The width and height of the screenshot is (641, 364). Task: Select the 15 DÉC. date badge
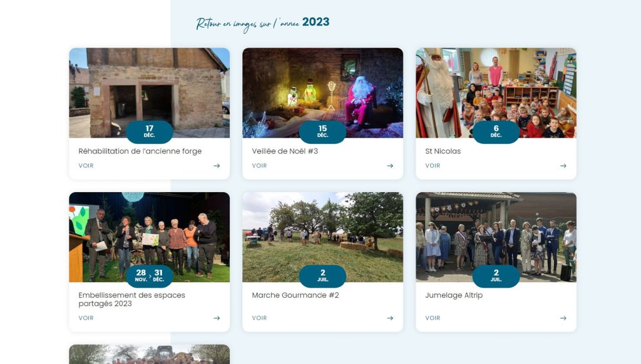tap(322, 131)
